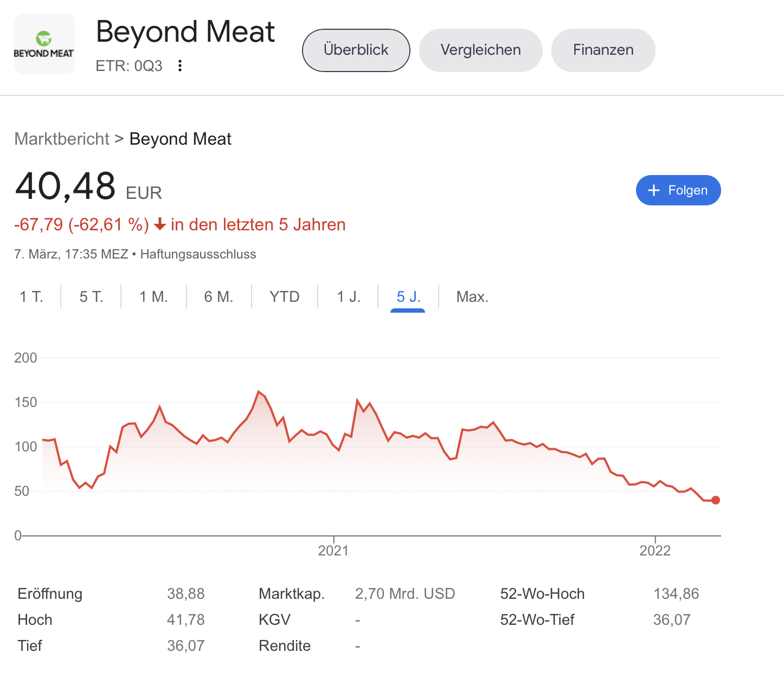Switch chart to 1 M. range
784x679 pixels.
point(153,297)
